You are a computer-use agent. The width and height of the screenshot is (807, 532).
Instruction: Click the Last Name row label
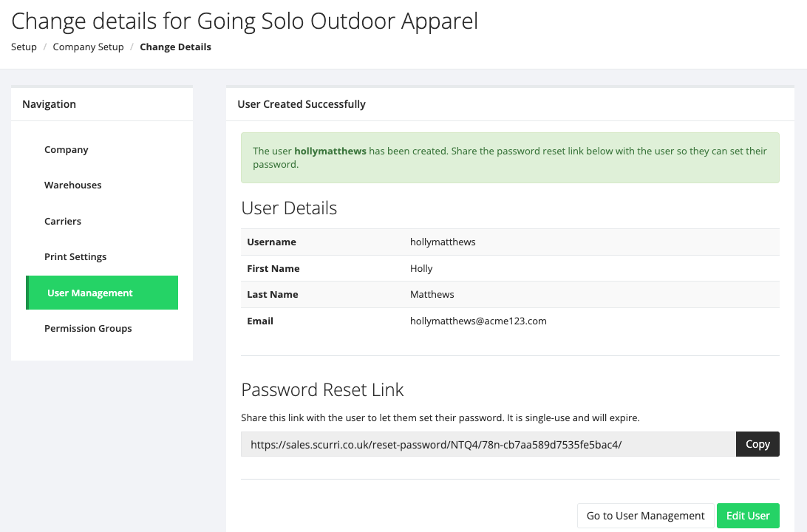273,294
